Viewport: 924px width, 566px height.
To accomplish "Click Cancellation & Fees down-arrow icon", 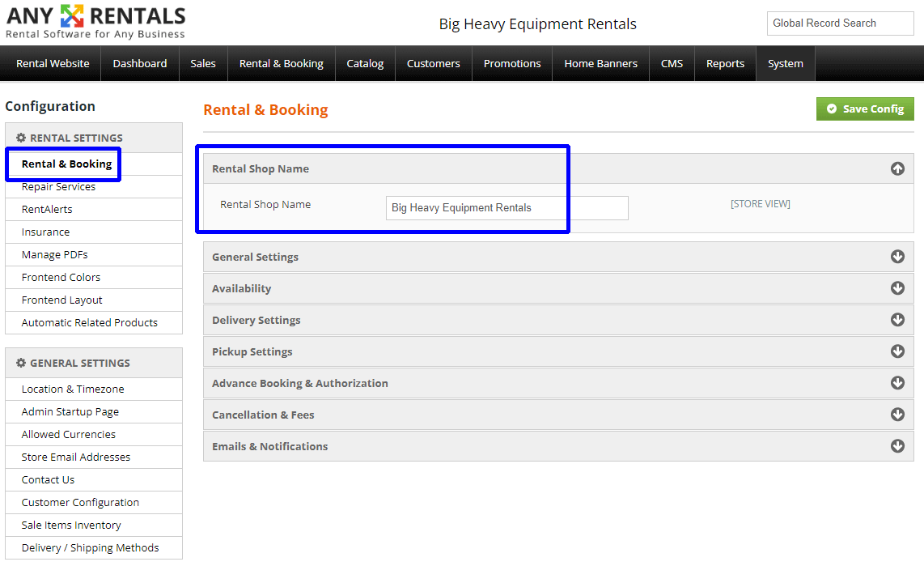I will pos(897,415).
